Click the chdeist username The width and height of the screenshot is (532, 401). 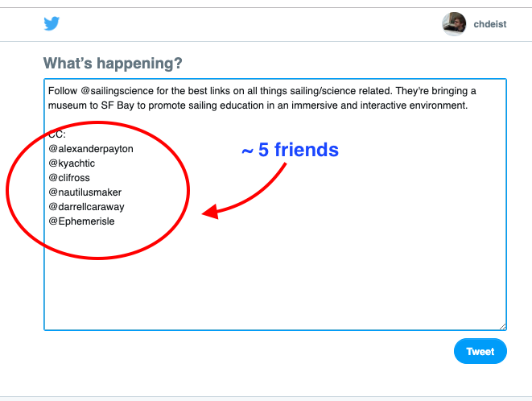(x=489, y=25)
